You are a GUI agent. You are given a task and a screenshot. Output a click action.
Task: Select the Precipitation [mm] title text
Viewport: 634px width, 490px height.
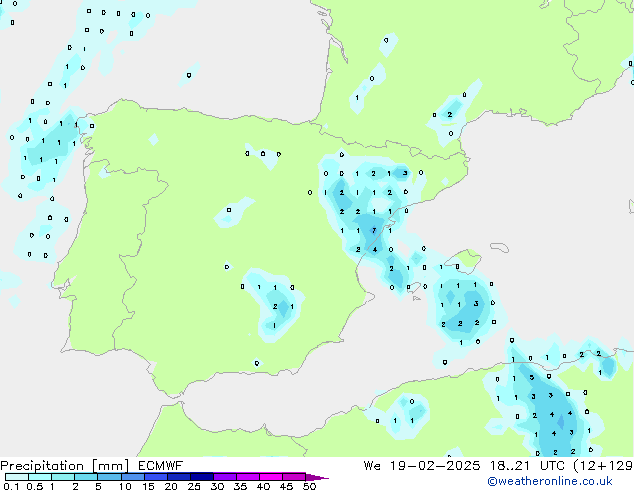(60, 466)
